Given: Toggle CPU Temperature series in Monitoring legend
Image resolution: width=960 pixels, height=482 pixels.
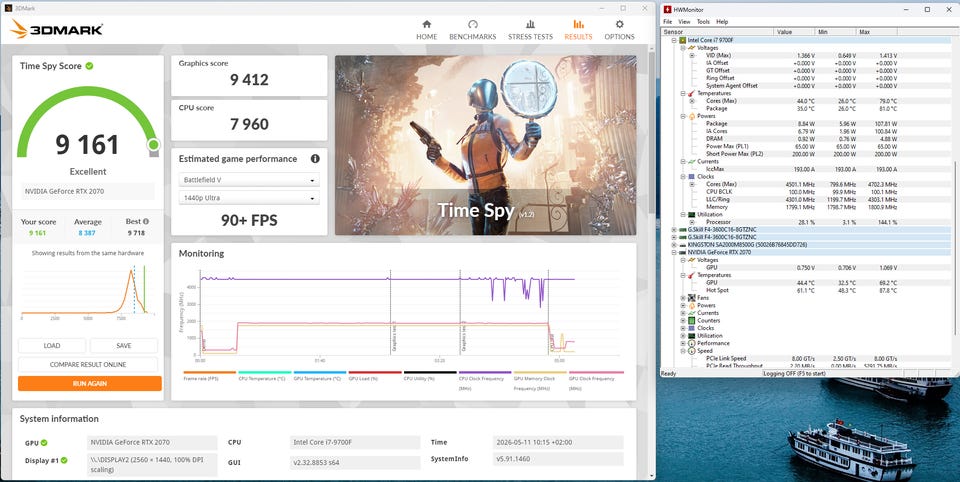Looking at the screenshot, I should 264,375.
